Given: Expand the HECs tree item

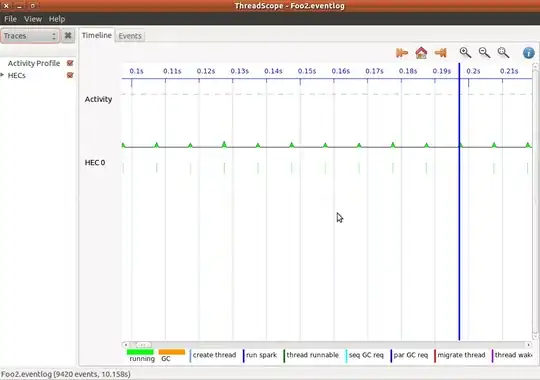Looking at the screenshot, I should [2, 75].
